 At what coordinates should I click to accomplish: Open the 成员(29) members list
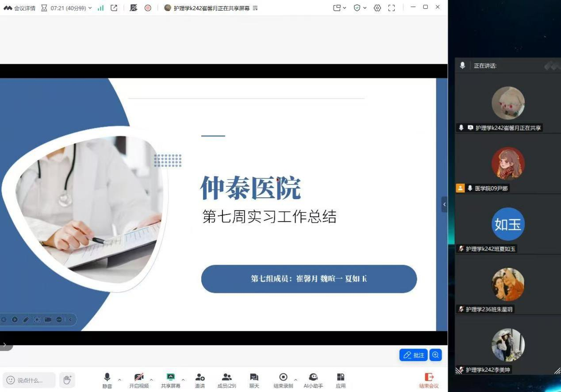coord(227,380)
